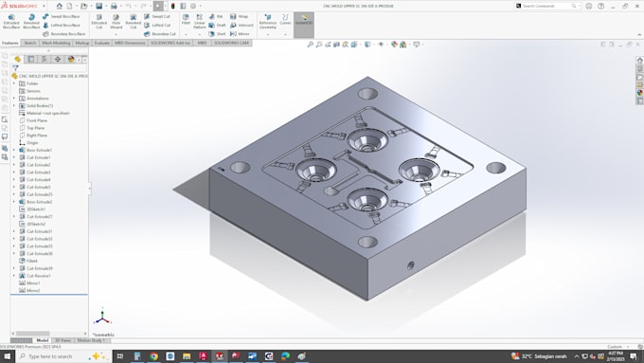Viewport: 644px width, 363px height.
Task: Click the Home icon in title toolbar
Action: pyautogui.click(x=60, y=7)
